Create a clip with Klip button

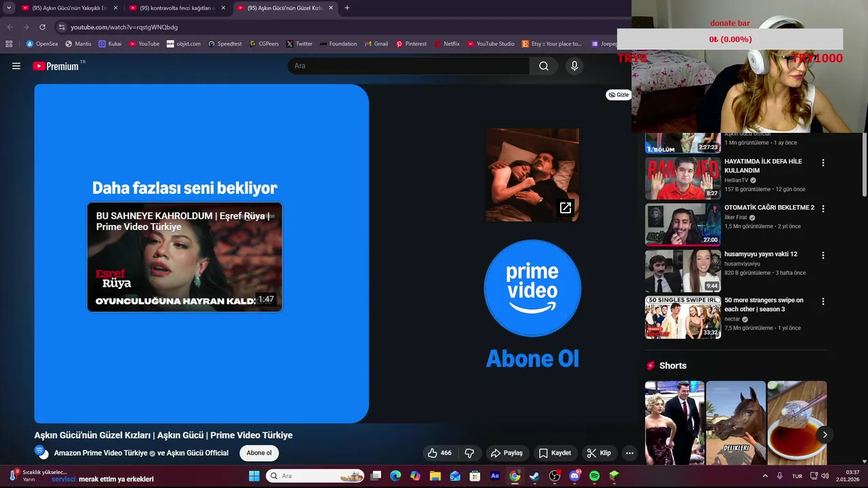[599, 453]
